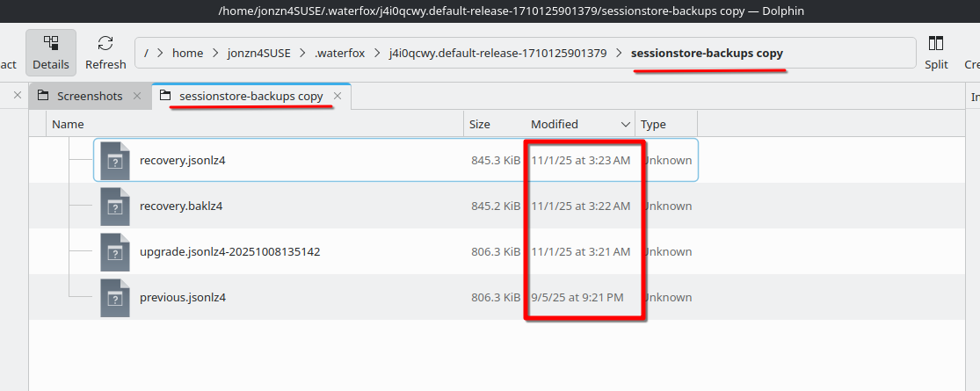Go to the j4i0qcwy.default-release breadcrumb folder
The height and width of the screenshot is (391, 980).
[497, 53]
